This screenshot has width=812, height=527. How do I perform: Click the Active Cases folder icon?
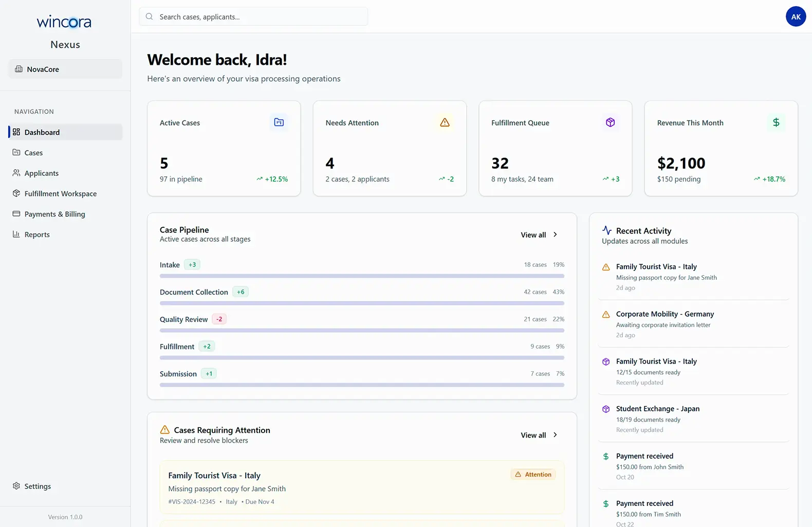(279, 122)
